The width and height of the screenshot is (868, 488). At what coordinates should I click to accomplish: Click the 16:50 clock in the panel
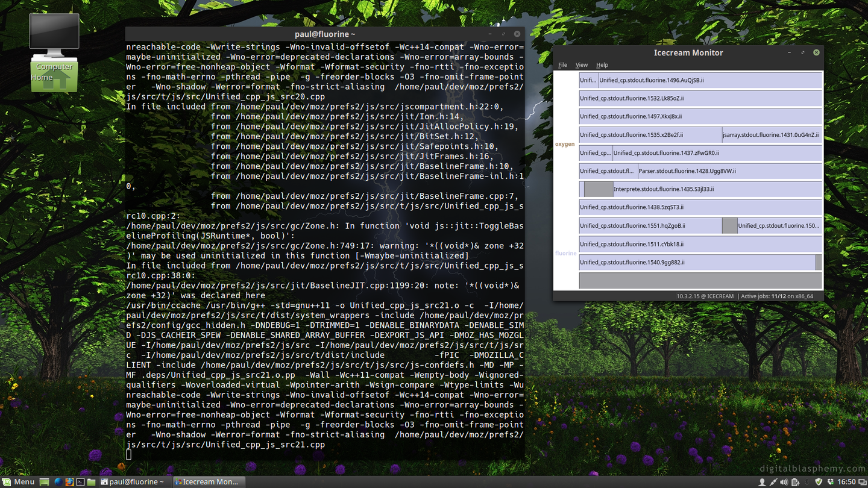(846, 482)
